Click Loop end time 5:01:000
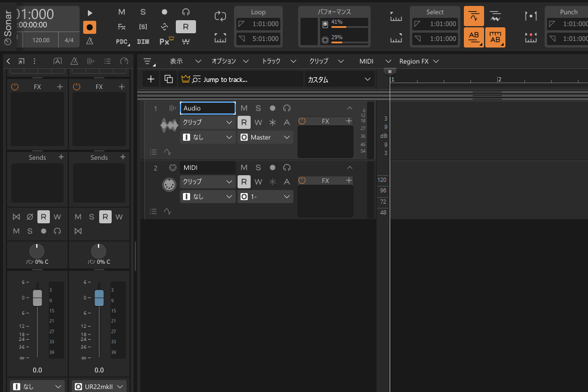 [258, 39]
